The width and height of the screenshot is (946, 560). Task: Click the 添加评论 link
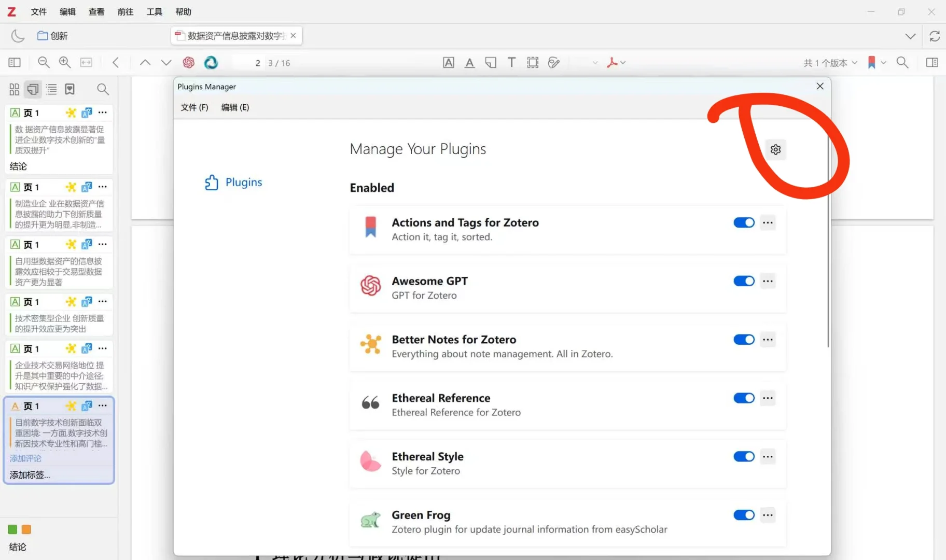25,458
